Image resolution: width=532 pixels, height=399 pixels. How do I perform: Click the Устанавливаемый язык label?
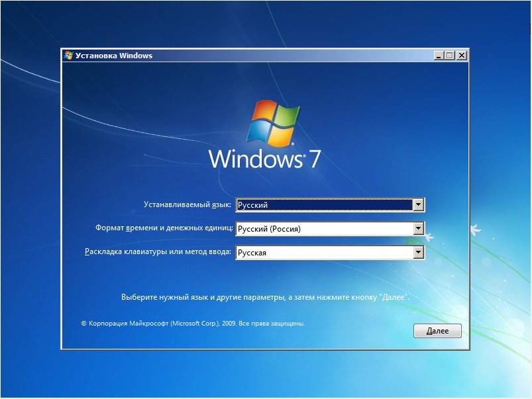point(187,205)
